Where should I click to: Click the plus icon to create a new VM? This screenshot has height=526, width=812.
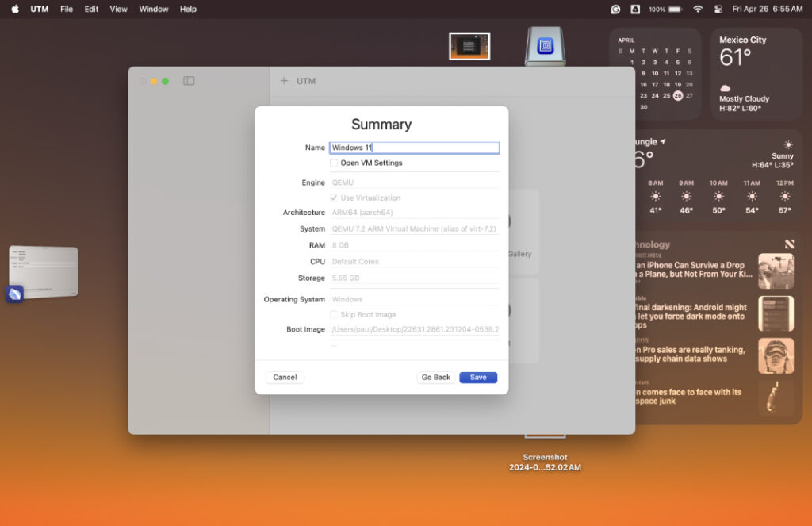284,80
